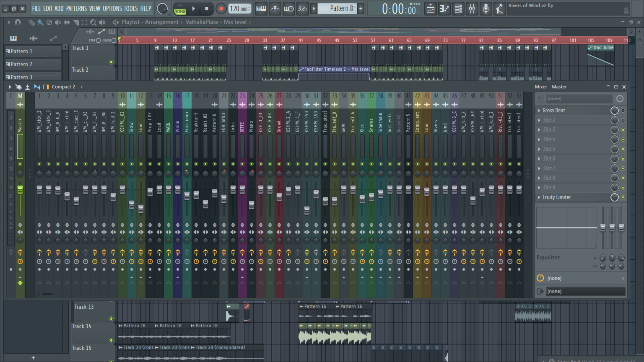Add new pattern with plus button

coord(361,9)
